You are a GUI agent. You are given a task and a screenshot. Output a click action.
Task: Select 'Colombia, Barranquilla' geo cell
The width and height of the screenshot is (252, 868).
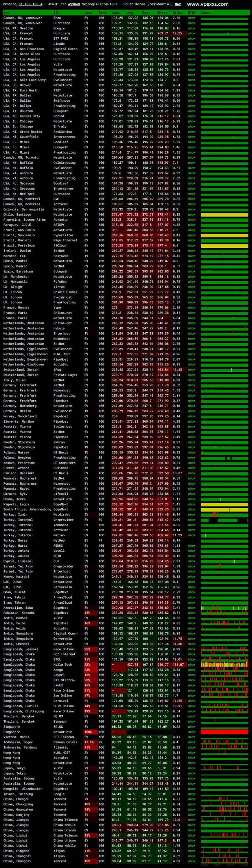click(24, 209)
